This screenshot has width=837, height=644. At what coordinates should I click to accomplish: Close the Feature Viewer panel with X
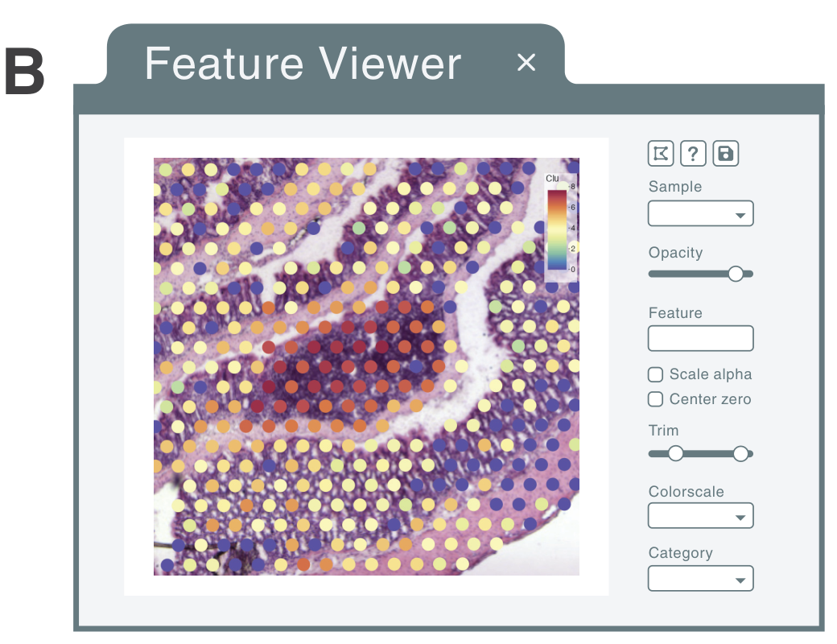tap(526, 62)
